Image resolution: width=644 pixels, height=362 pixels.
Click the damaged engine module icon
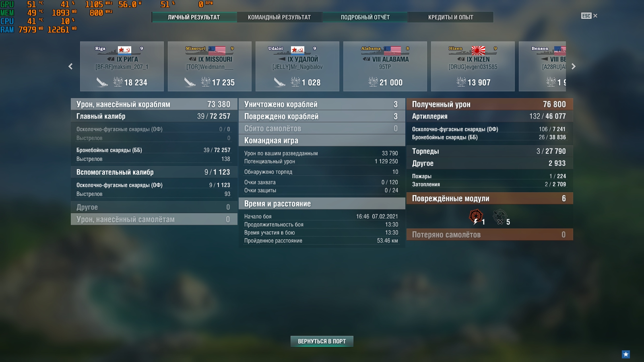click(476, 216)
